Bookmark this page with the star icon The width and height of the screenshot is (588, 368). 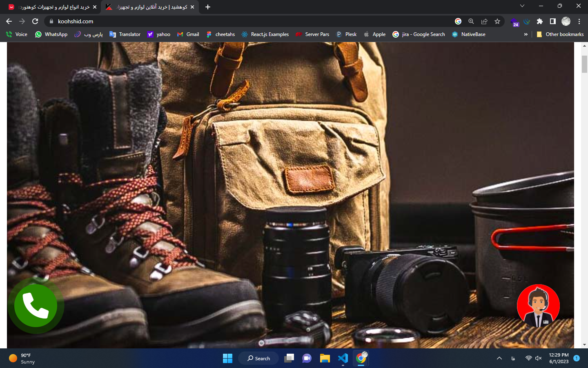497,21
